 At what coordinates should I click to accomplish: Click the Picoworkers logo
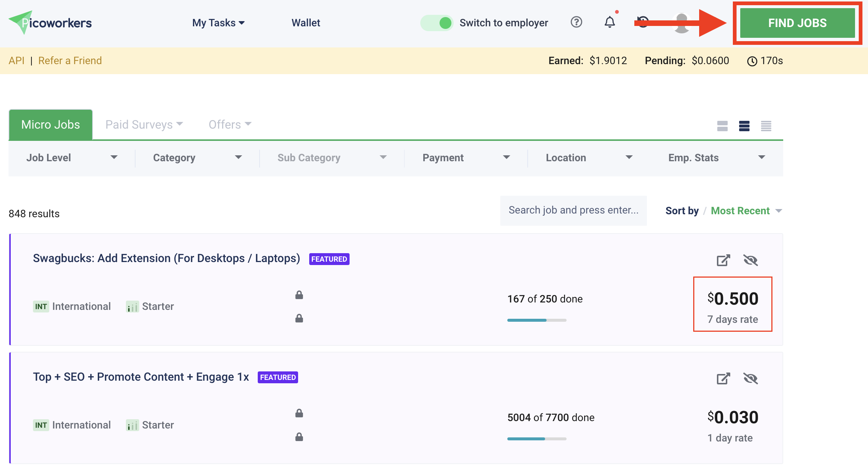pyautogui.click(x=50, y=23)
